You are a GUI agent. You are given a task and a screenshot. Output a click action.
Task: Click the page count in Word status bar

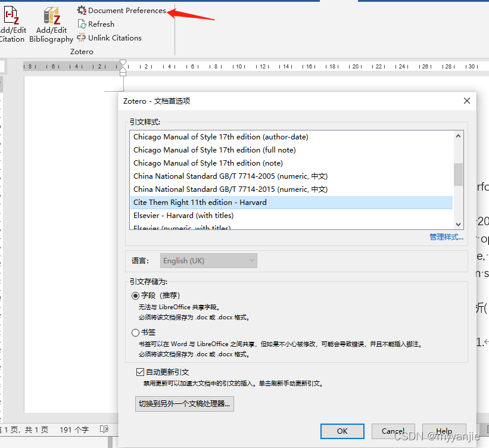[x=24, y=430]
